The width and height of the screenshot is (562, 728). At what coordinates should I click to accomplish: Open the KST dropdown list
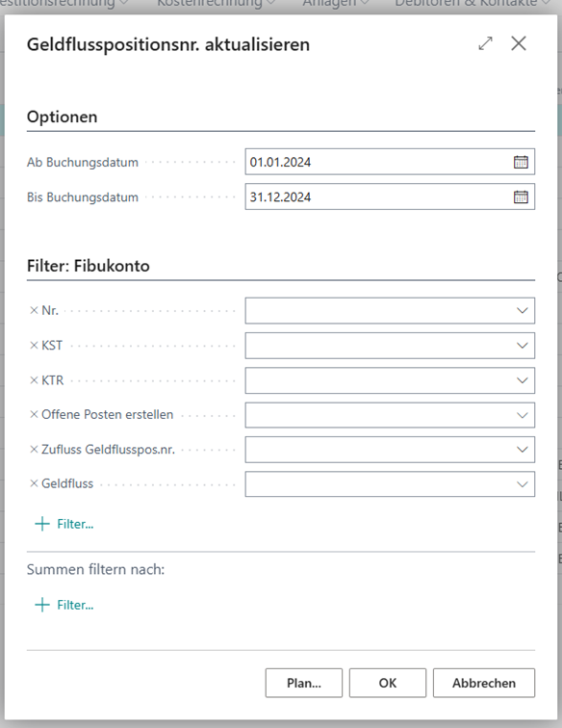point(523,346)
